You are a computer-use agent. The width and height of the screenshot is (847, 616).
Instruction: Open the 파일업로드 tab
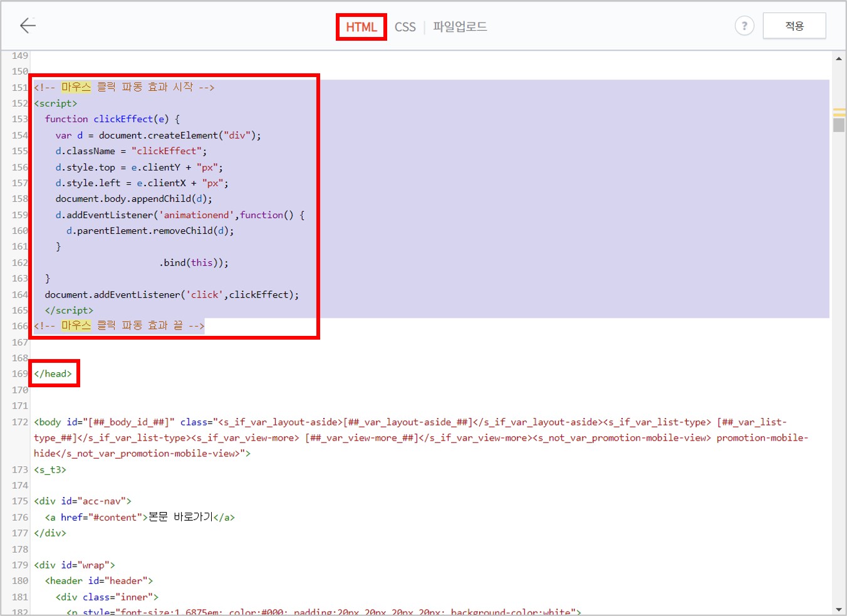460,27
